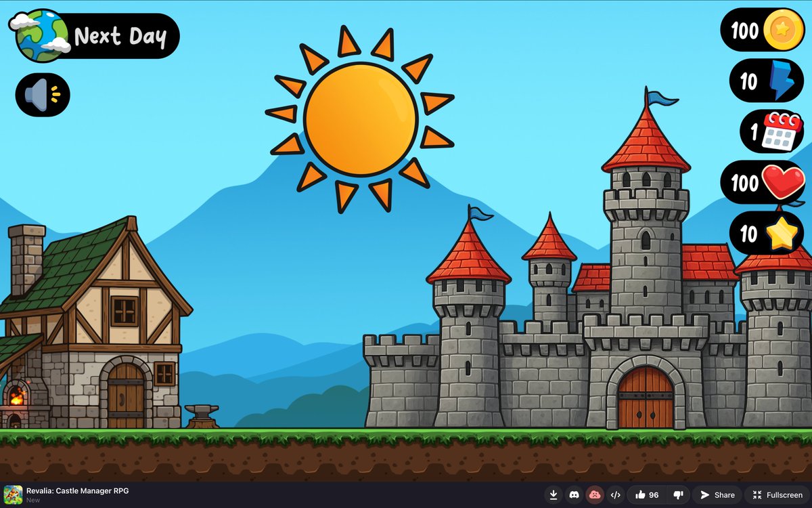Click the Revalia game thumbnail icon
Image resolution: width=812 pixels, height=508 pixels.
(x=13, y=494)
